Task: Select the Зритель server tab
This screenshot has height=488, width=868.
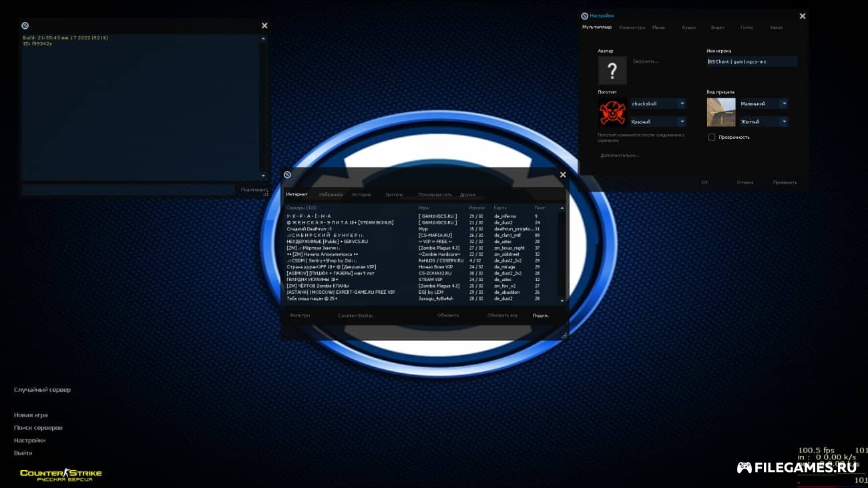Action: (x=394, y=194)
